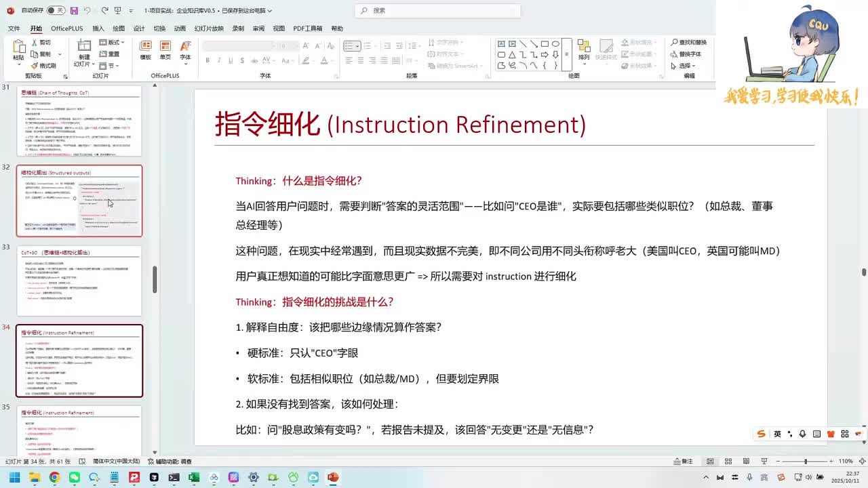Image resolution: width=868 pixels, height=488 pixels.
Task: Switch to the 插入 (Insert) tab
Action: click(x=98, y=28)
